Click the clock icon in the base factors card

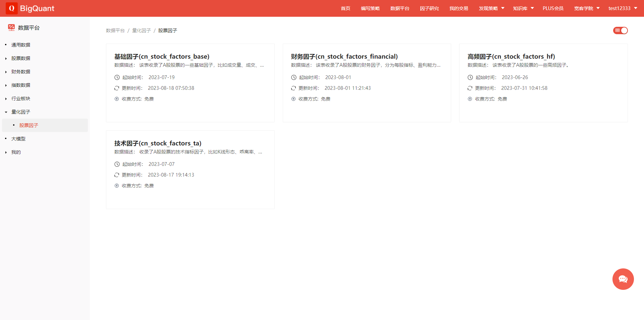tap(117, 77)
